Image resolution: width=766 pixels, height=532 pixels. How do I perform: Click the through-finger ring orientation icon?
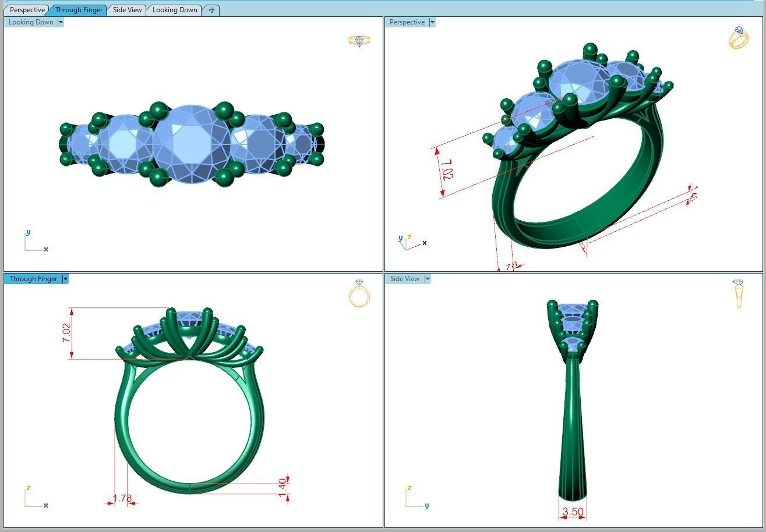[359, 293]
